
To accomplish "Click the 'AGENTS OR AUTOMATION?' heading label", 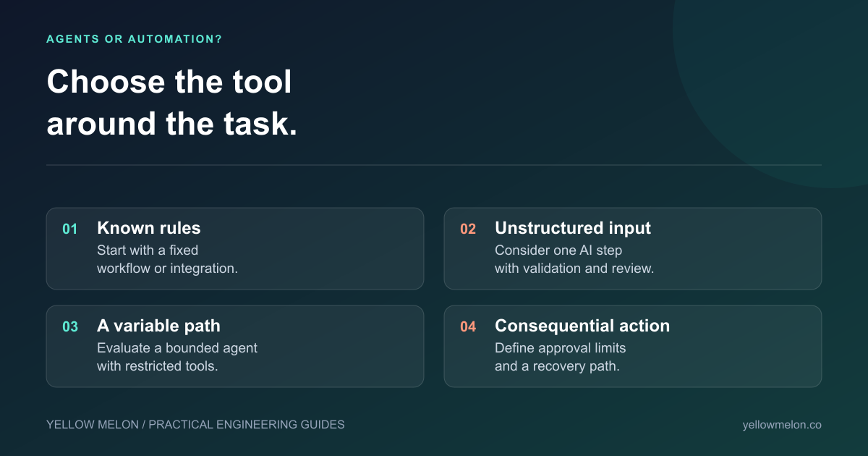I will pos(135,39).
